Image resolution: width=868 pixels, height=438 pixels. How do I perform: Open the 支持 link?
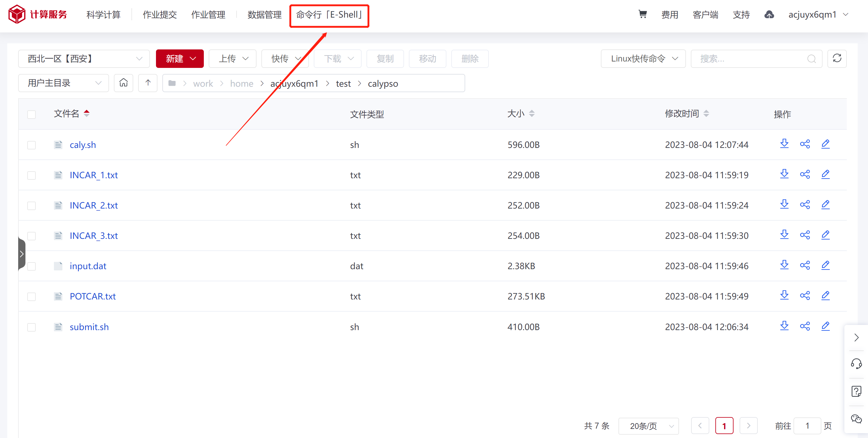coord(741,15)
